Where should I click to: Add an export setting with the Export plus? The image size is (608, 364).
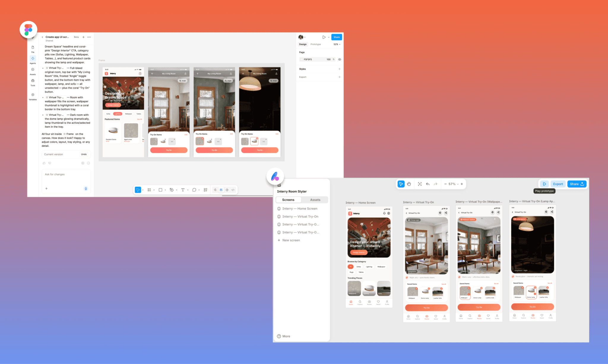[340, 77]
